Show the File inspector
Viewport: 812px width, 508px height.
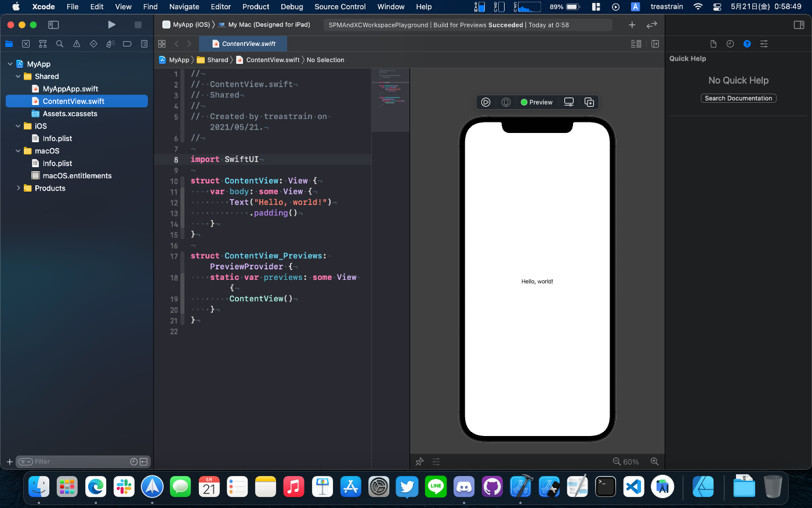713,44
